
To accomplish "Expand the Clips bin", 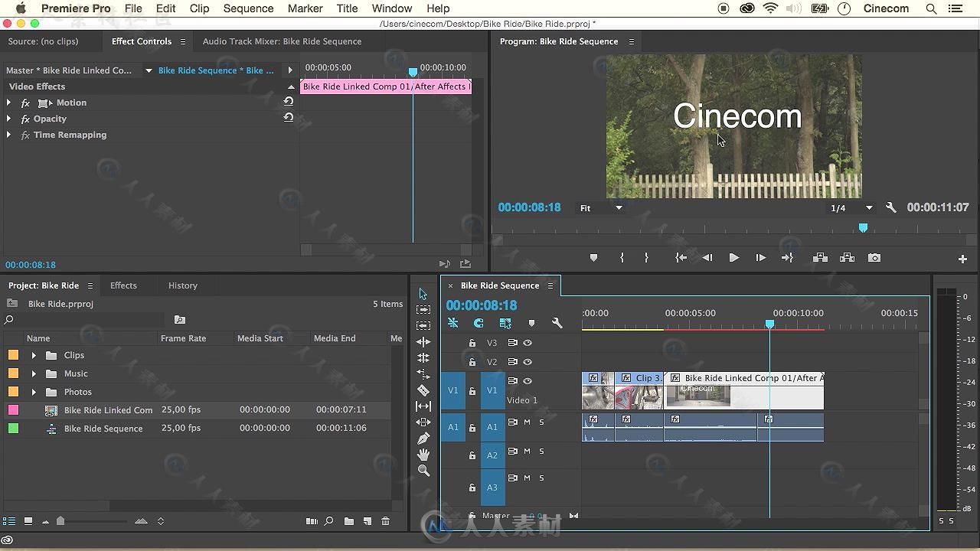I will (34, 355).
